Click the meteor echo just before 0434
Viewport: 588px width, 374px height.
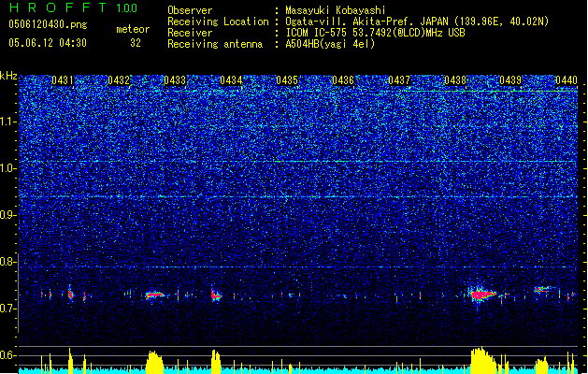(x=216, y=295)
